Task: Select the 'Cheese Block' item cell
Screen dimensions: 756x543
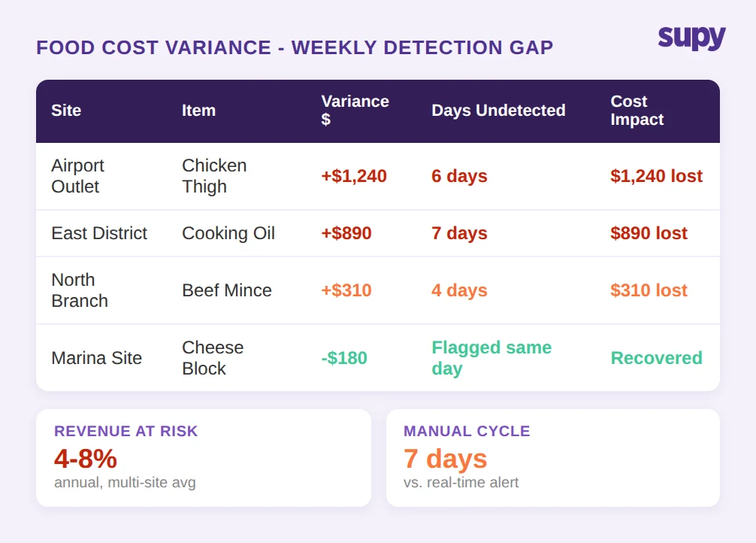Action: point(213,358)
